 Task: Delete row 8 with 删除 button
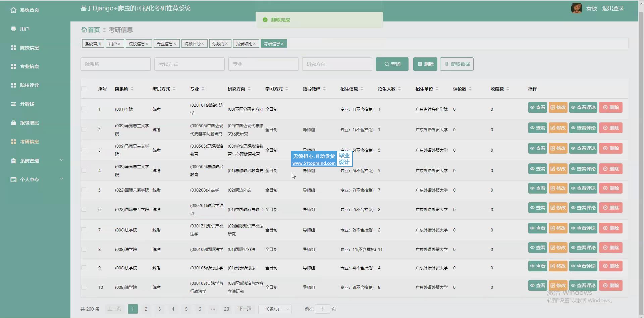tap(611, 248)
